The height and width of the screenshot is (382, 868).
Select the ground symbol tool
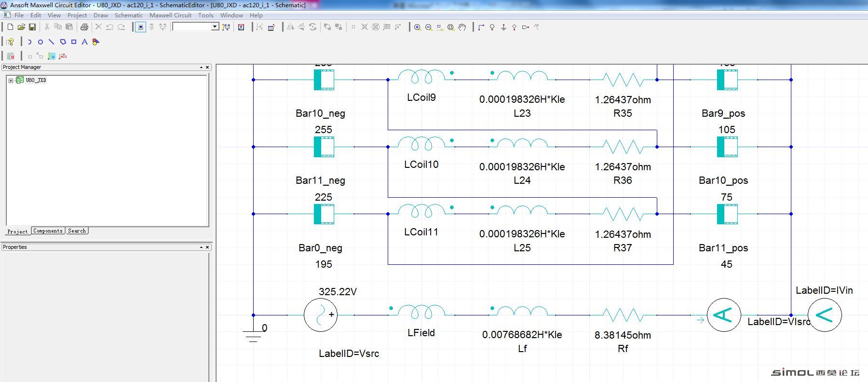click(503, 27)
